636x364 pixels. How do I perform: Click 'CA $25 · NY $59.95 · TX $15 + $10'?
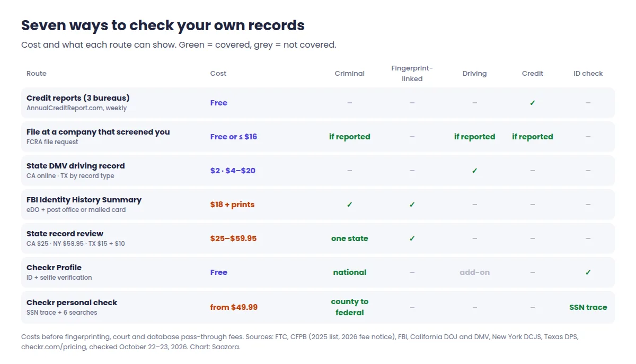[x=76, y=244]
